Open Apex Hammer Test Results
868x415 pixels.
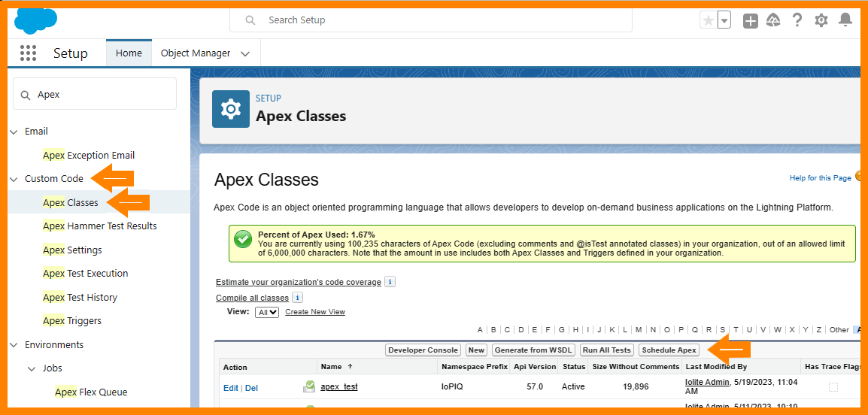point(99,226)
